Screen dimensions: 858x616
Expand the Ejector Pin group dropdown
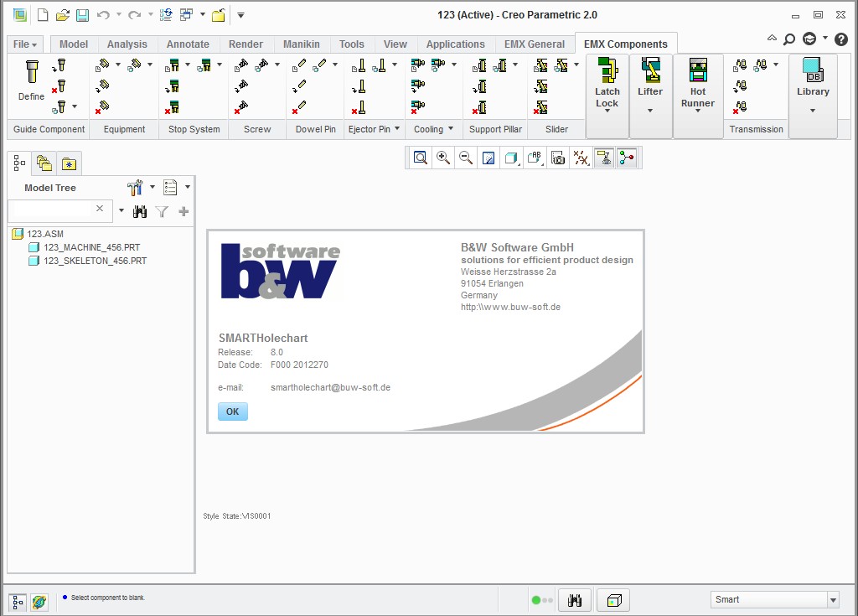[x=396, y=129]
